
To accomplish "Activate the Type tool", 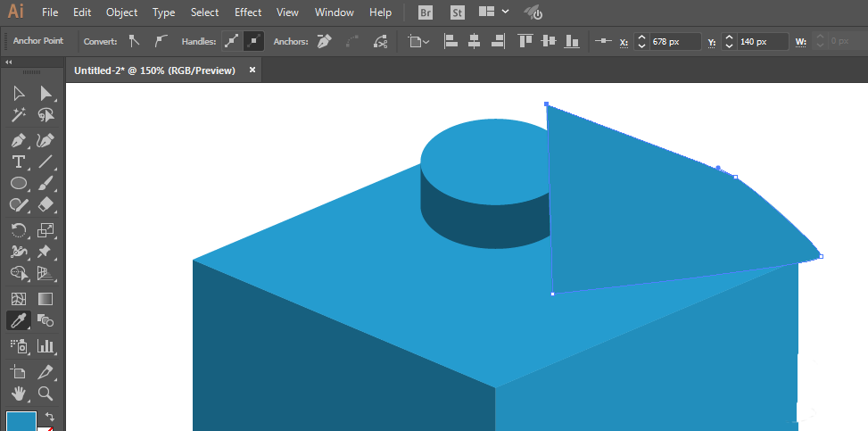I will pos(19,162).
